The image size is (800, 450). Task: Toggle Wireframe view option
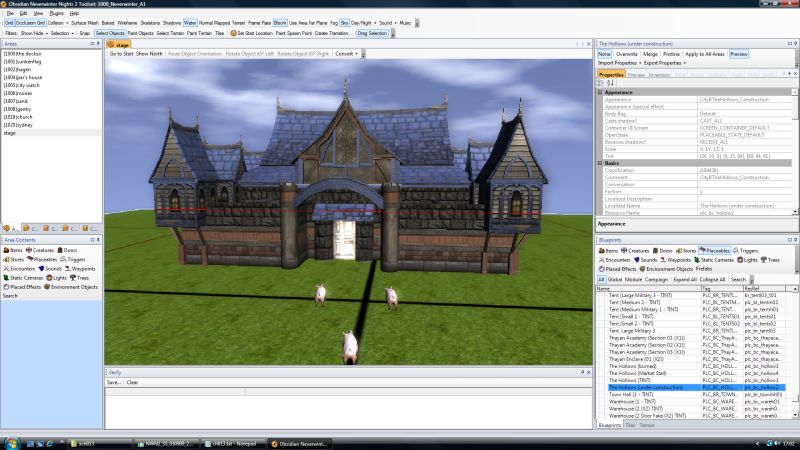tap(127, 23)
